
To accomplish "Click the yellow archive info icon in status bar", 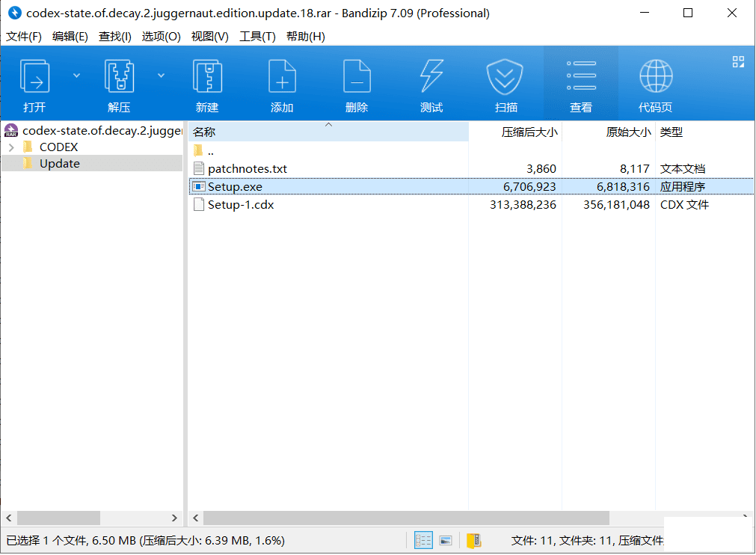I will coord(474,541).
